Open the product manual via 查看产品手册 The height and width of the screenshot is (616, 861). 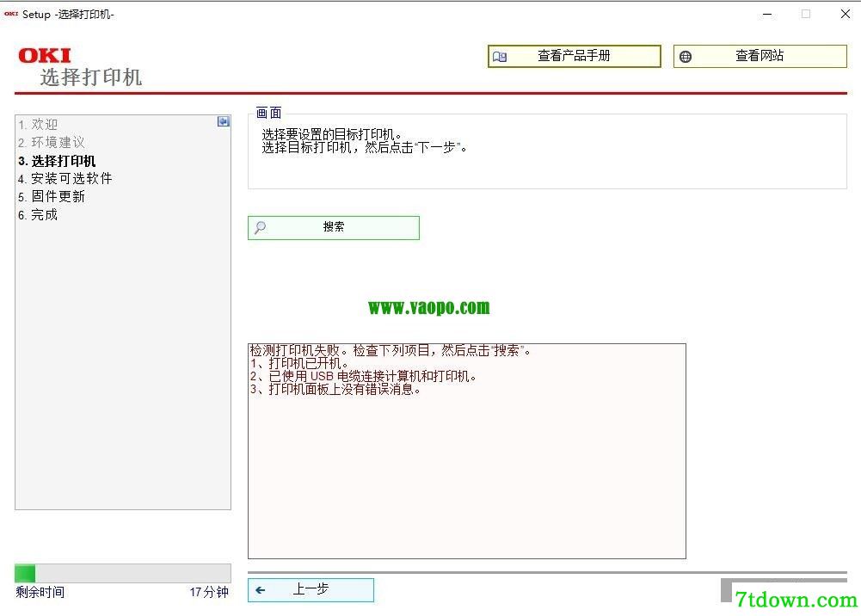point(574,56)
